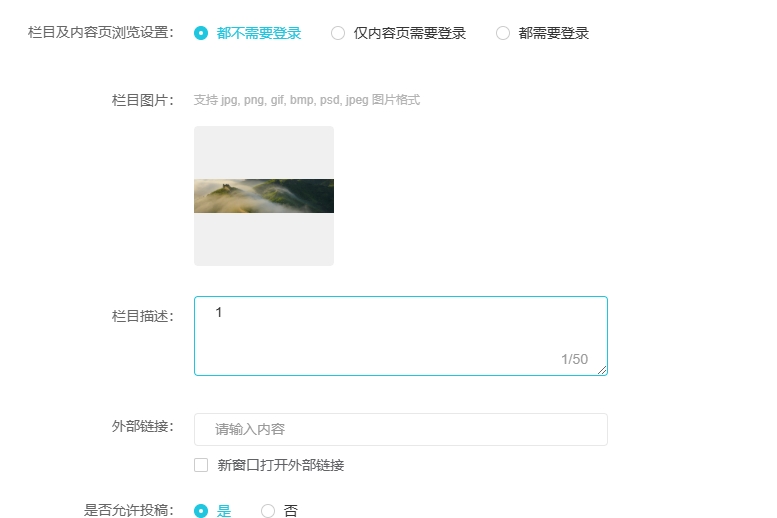Image resolution: width=777 pixels, height=518 pixels.
Task: Click the 新窗口打开外部链接 label text
Action: pyautogui.click(x=280, y=465)
